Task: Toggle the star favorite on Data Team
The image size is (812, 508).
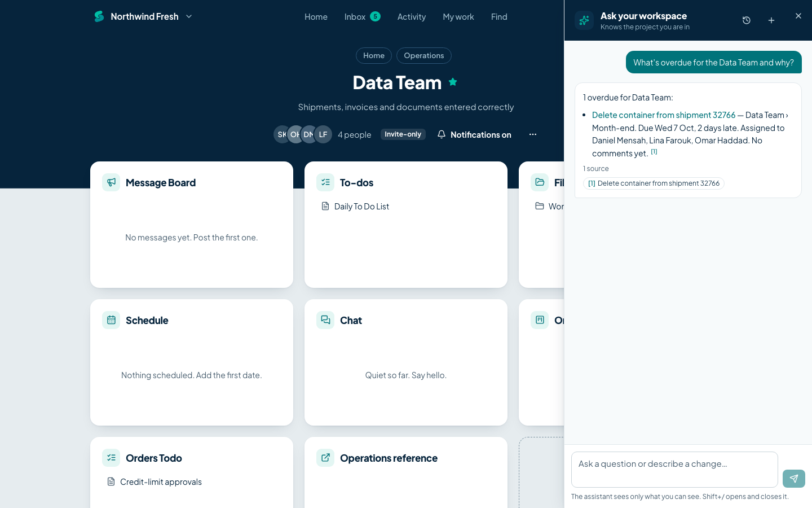Action: 453,82
